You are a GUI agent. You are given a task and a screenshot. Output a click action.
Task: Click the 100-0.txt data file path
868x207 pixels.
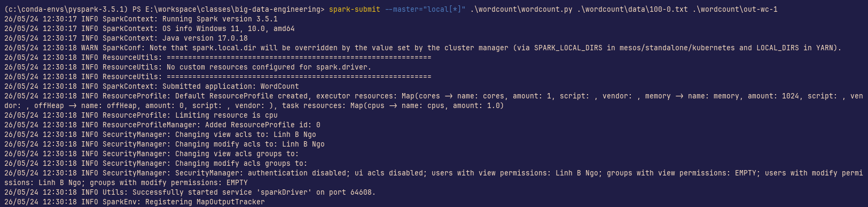click(x=632, y=9)
